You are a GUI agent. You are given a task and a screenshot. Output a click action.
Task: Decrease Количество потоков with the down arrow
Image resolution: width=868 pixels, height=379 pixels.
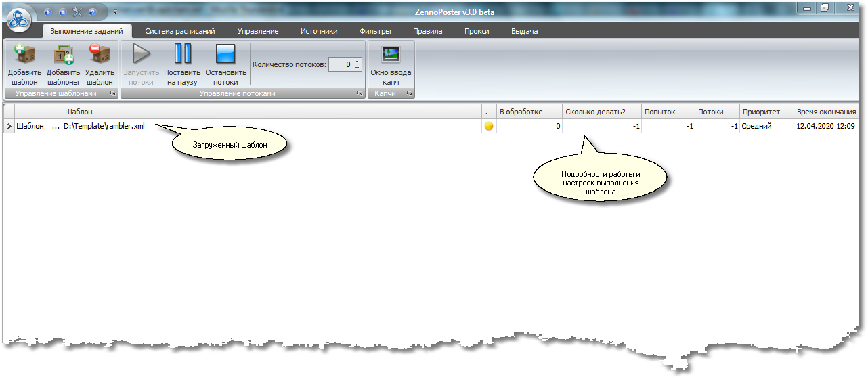tap(357, 68)
